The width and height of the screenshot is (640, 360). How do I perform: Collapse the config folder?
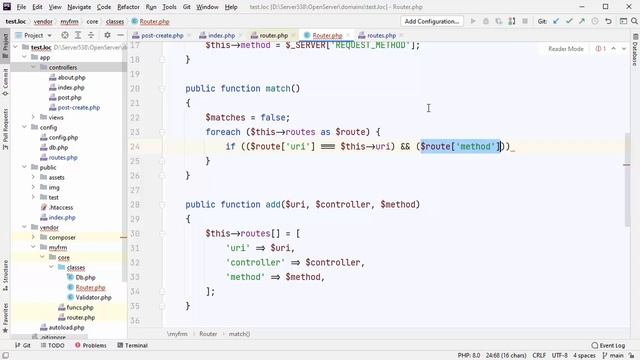(24, 127)
